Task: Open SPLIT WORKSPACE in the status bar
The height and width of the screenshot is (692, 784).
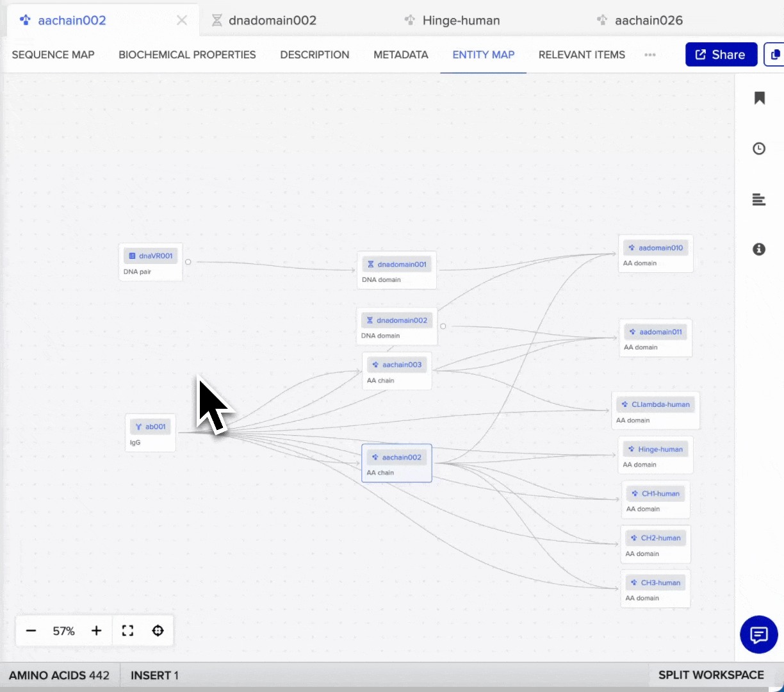Action: pos(712,675)
